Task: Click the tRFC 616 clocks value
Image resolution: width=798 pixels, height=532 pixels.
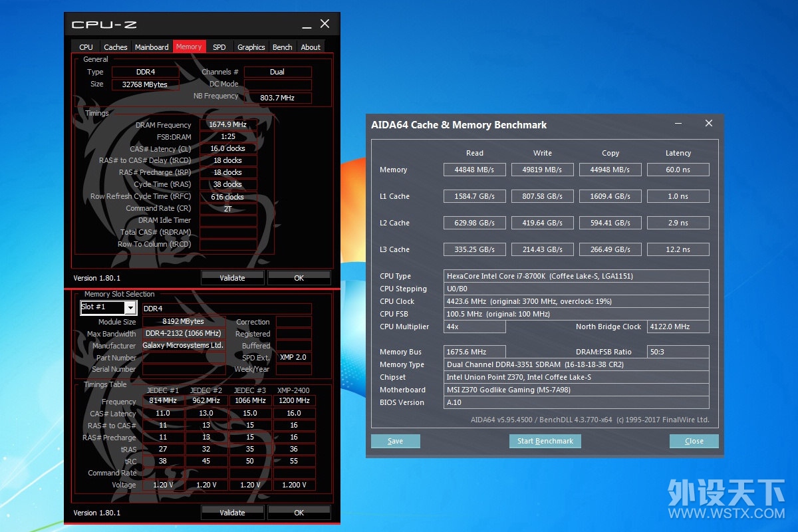Action: (x=227, y=197)
